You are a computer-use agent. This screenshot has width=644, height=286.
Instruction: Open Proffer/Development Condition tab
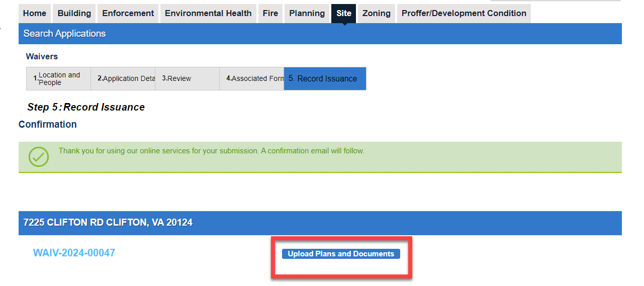[x=464, y=14]
